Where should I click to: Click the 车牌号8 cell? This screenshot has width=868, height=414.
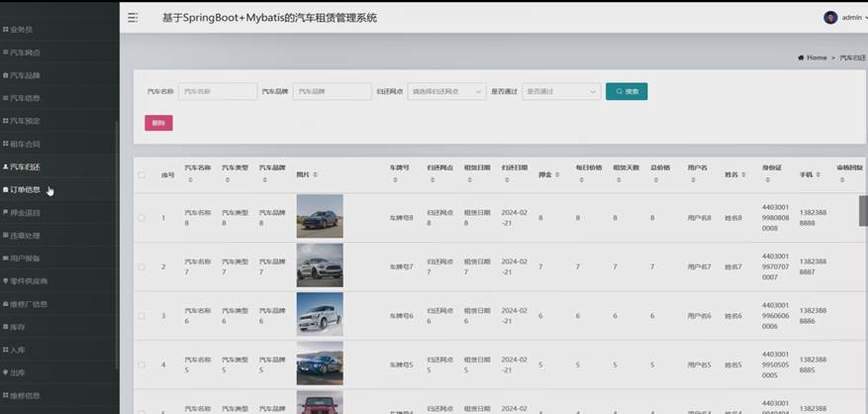(x=402, y=218)
